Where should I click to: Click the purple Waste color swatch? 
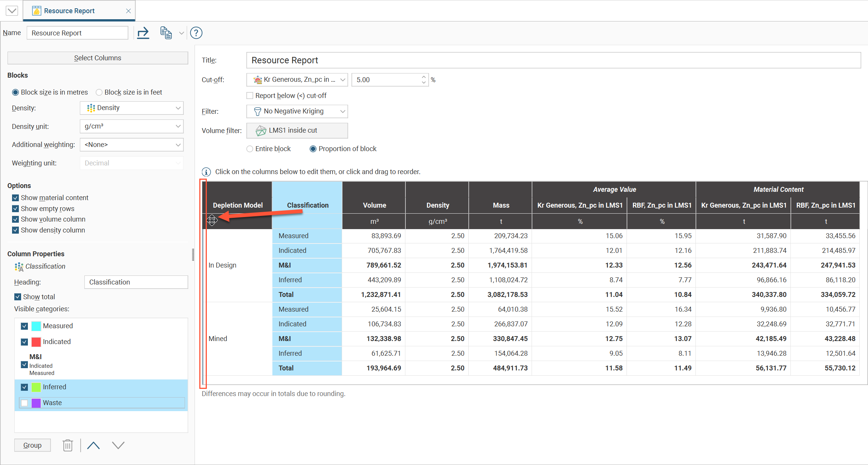click(36, 403)
